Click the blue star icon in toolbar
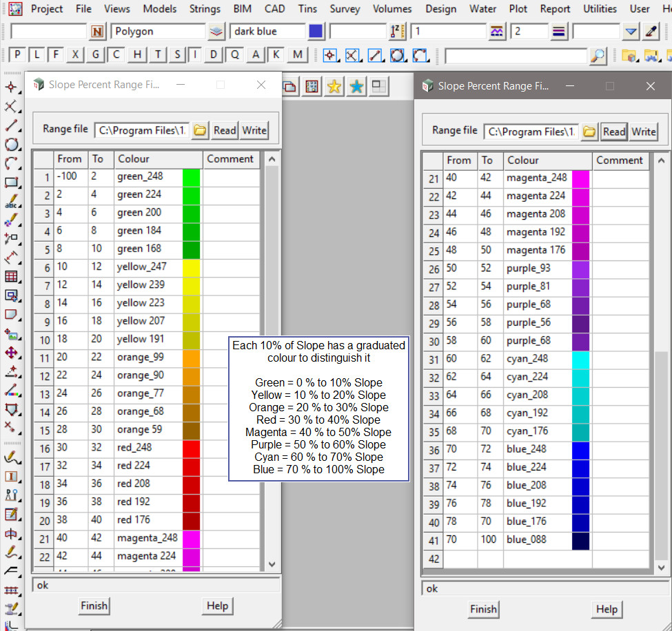672x631 pixels. point(356,86)
